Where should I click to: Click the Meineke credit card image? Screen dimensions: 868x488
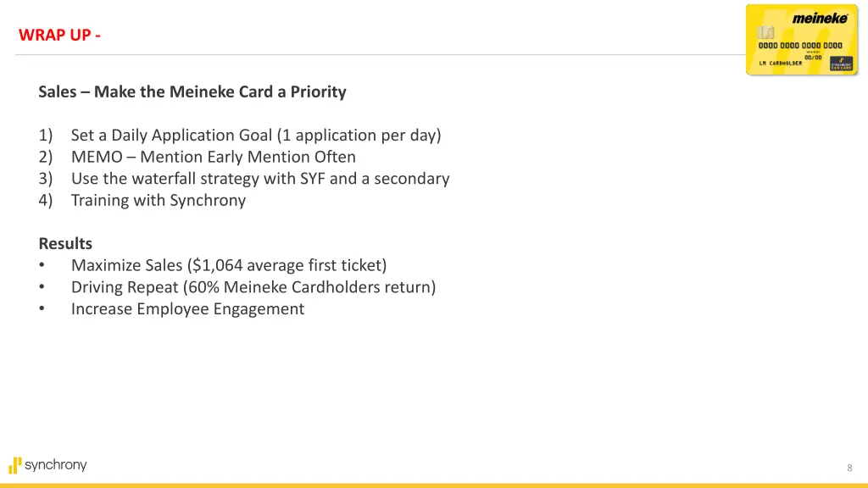coord(802,40)
